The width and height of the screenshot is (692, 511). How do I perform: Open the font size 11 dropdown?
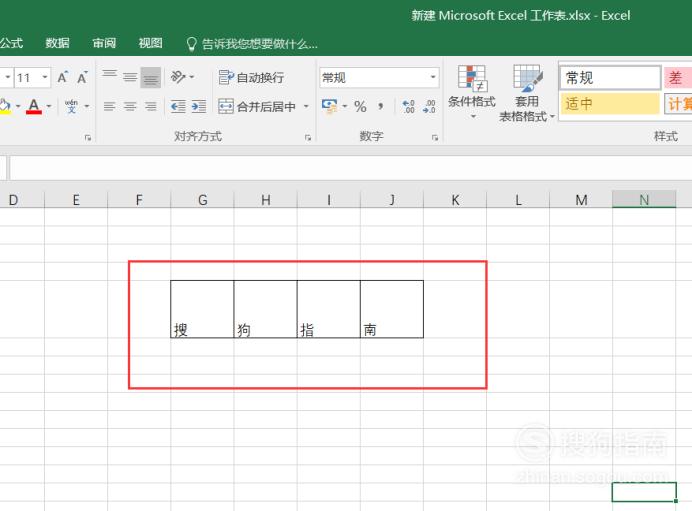coord(45,78)
